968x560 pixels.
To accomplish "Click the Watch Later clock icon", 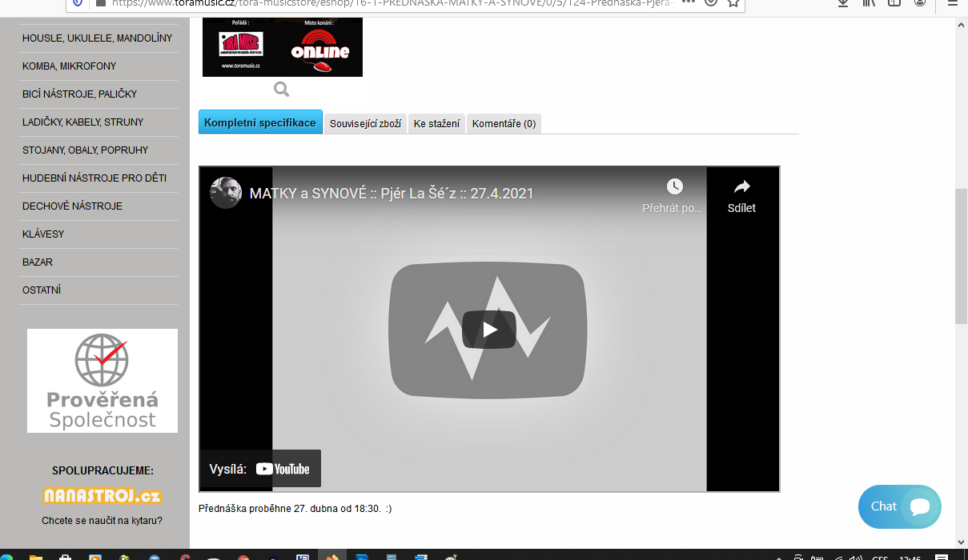I will point(674,187).
